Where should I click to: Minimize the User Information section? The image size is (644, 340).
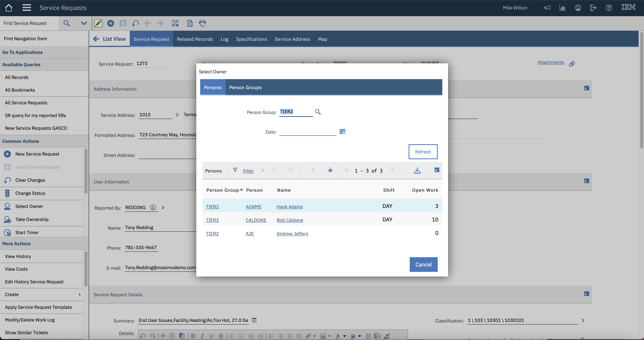point(587,181)
